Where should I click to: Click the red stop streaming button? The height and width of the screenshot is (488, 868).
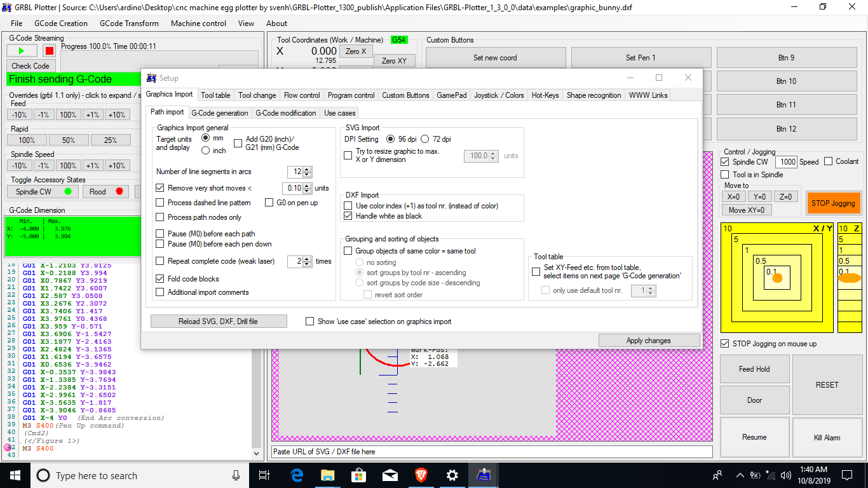49,51
